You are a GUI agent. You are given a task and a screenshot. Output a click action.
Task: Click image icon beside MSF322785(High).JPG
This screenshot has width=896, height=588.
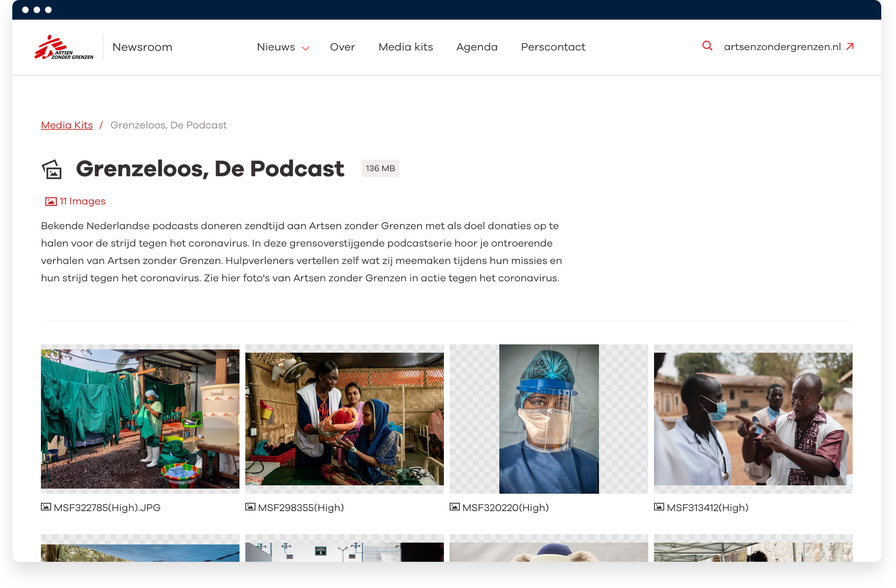(x=46, y=507)
